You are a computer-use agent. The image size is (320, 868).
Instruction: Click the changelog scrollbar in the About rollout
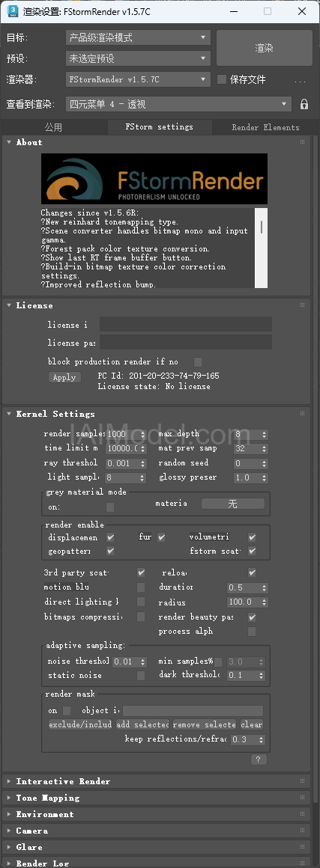click(x=261, y=248)
